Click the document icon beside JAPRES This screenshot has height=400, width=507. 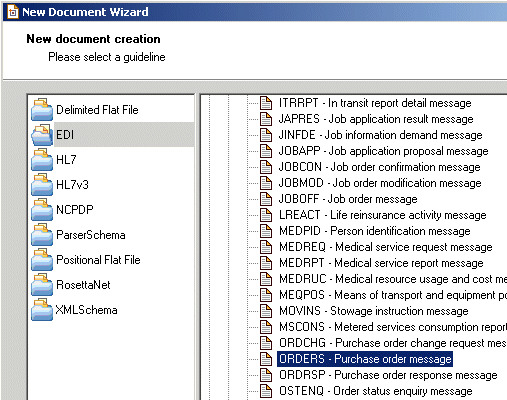266,119
